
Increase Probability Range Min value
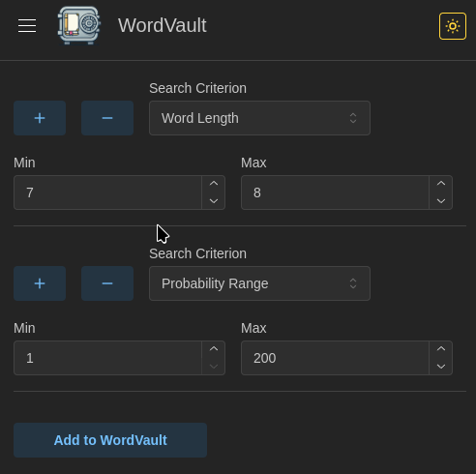214,349
